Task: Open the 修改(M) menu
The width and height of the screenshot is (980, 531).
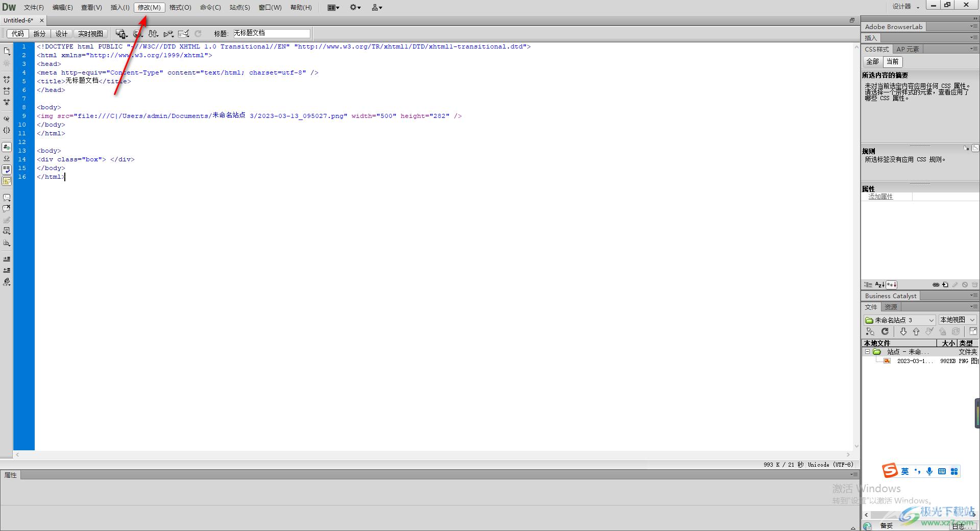Action: pyautogui.click(x=149, y=7)
